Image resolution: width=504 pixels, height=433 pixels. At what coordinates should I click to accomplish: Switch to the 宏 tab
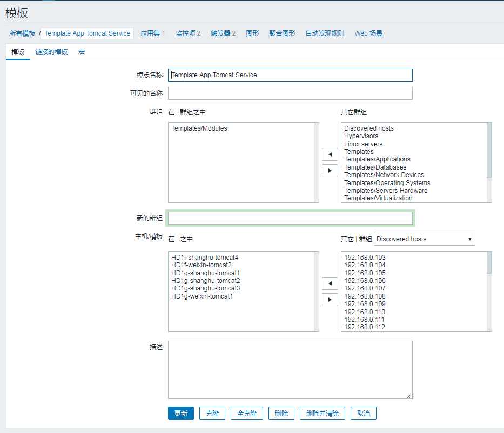pos(82,52)
